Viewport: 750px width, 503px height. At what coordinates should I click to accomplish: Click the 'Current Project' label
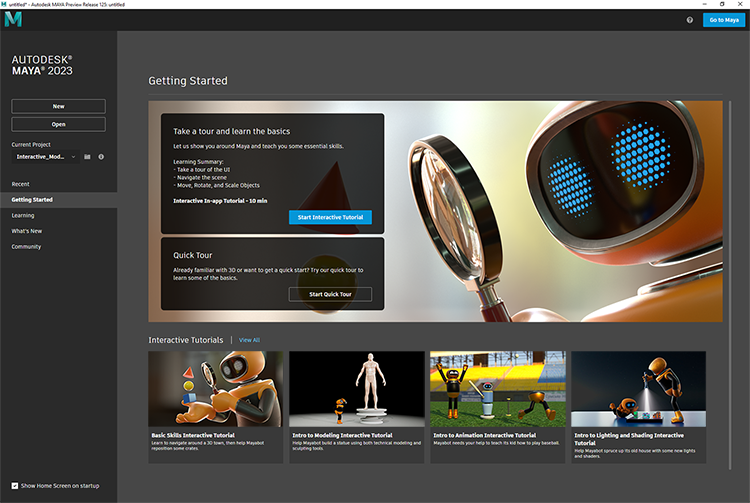coord(31,144)
